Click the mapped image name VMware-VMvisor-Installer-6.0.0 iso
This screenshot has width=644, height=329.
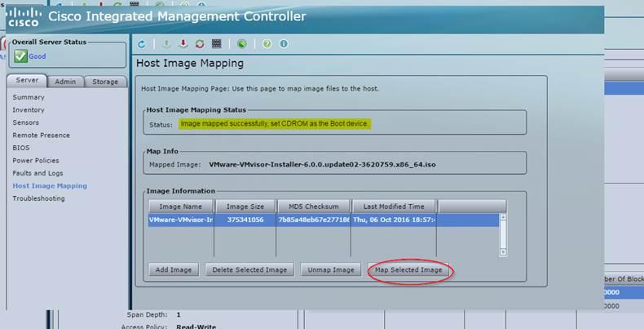pyautogui.click(x=323, y=165)
